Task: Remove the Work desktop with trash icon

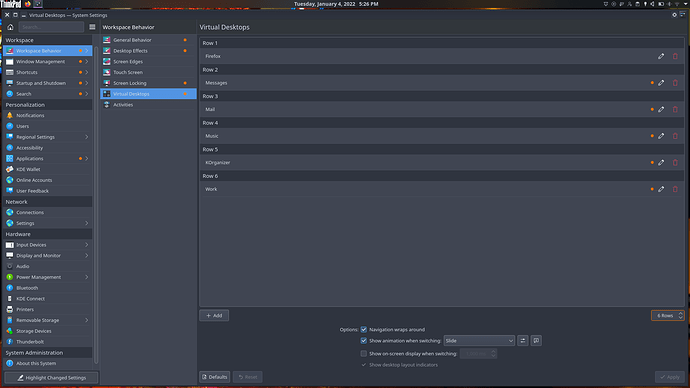Action: (x=675, y=189)
